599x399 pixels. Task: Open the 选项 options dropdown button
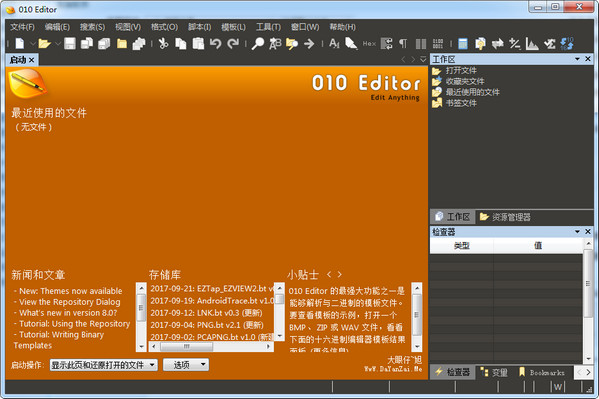(x=186, y=365)
